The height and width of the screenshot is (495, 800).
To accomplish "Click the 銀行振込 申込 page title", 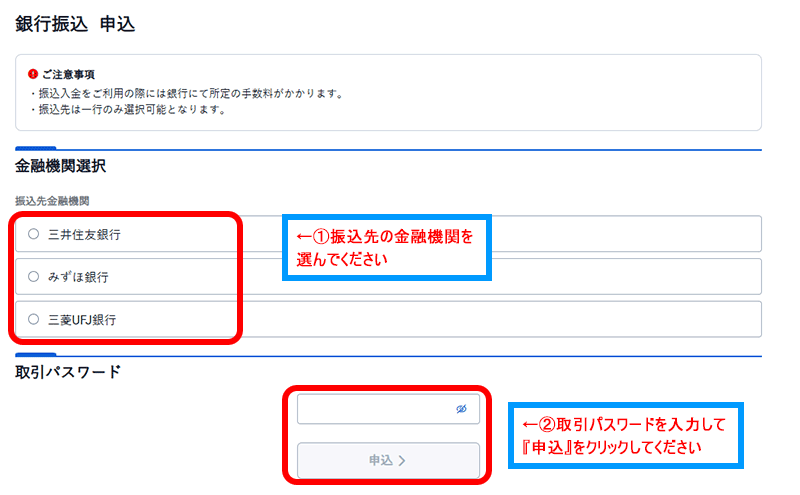I will (75, 25).
